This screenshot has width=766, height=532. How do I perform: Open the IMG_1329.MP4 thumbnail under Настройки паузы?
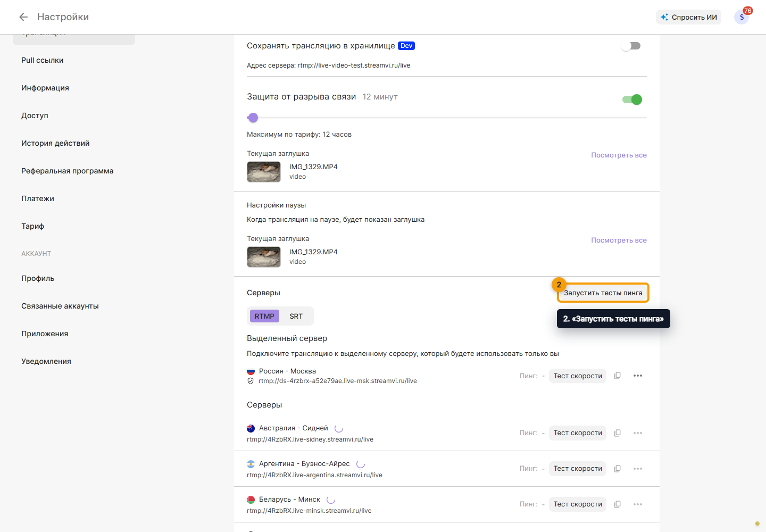pos(264,257)
